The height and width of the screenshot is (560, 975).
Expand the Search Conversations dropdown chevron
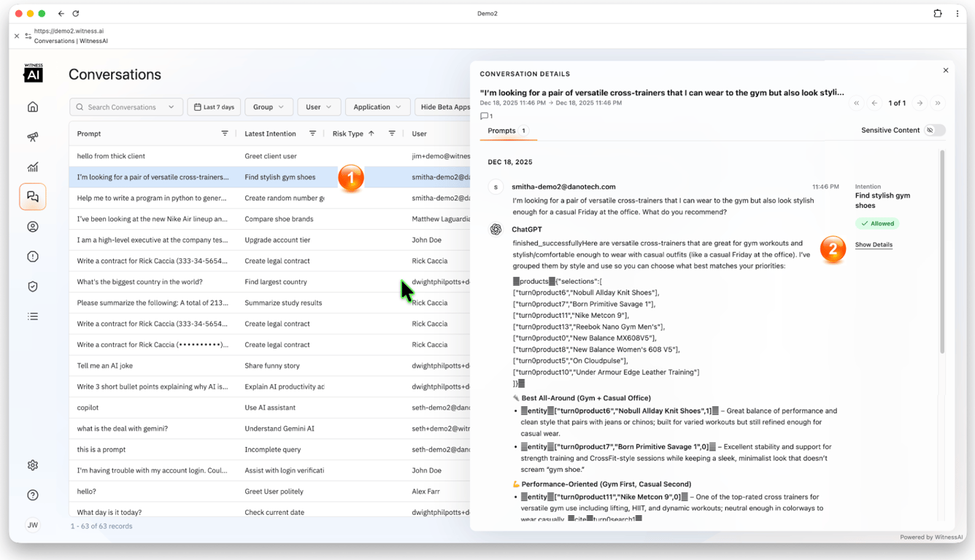point(172,107)
